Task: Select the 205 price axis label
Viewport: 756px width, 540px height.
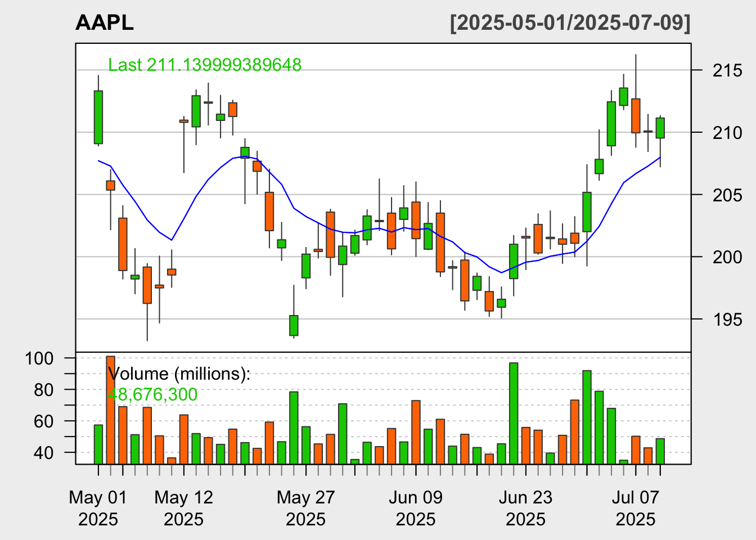Action: [x=727, y=195]
